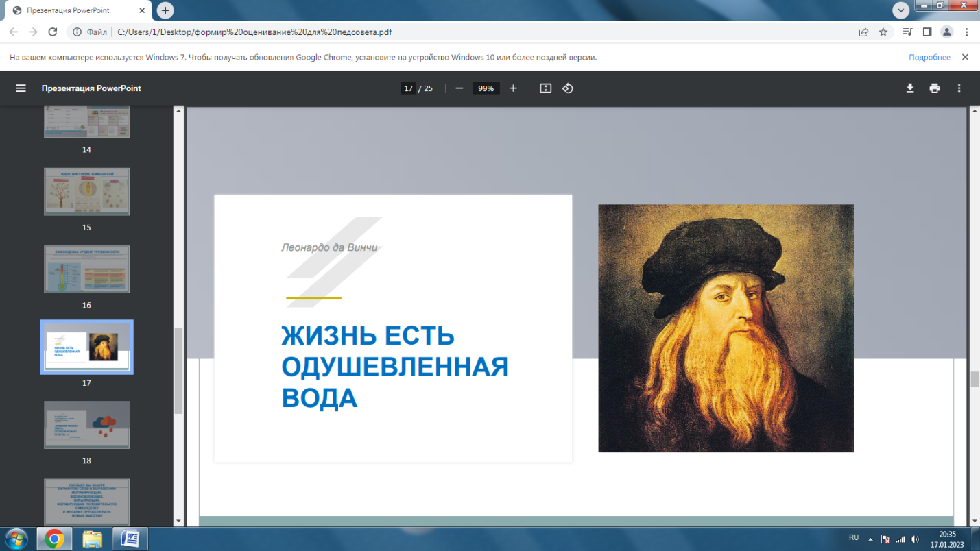Viewport: 980px width, 551px height.
Task: Select the slide 16 thumbnail
Action: 87,269
